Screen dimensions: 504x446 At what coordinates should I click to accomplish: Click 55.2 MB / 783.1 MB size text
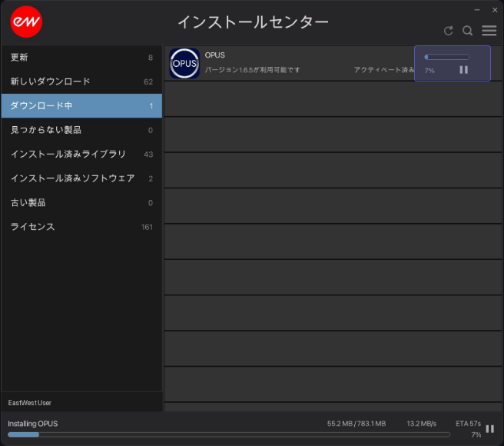tap(356, 424)
